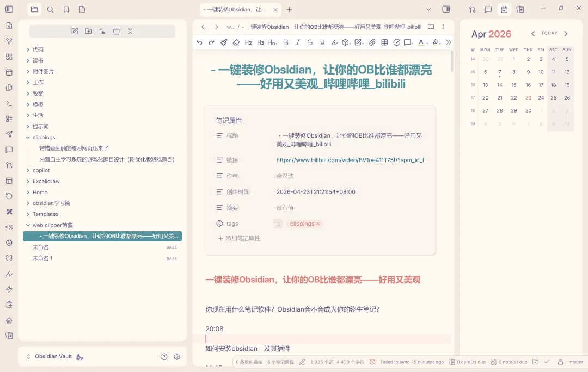Image resolution: width=588 pixels, height=372 pixels.
Task: Click the TODAY button in the calendar
Action: (549, 33)
